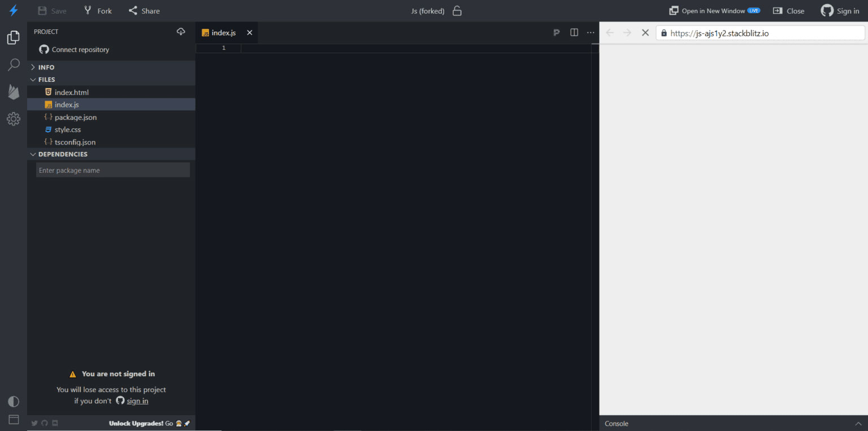The height and width of the screenshot is (431, 868).
Task: Click the download project cloud icon
Action: (181, 32)
